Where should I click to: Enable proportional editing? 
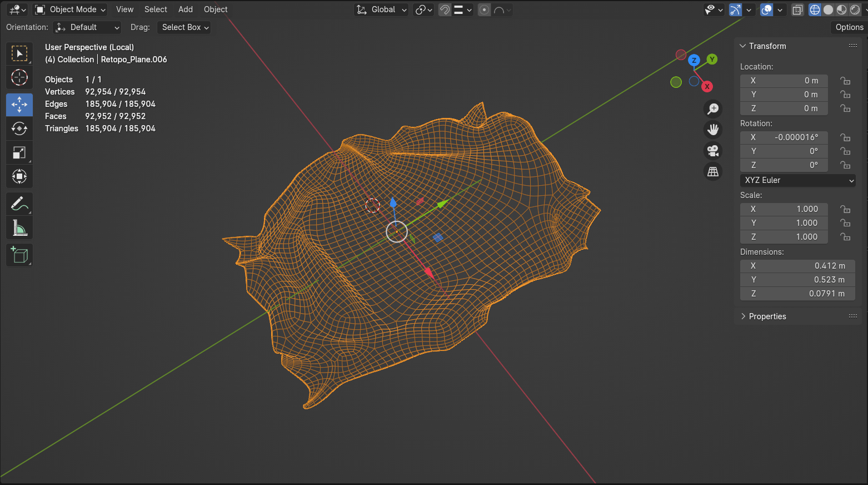click(483, 9)
